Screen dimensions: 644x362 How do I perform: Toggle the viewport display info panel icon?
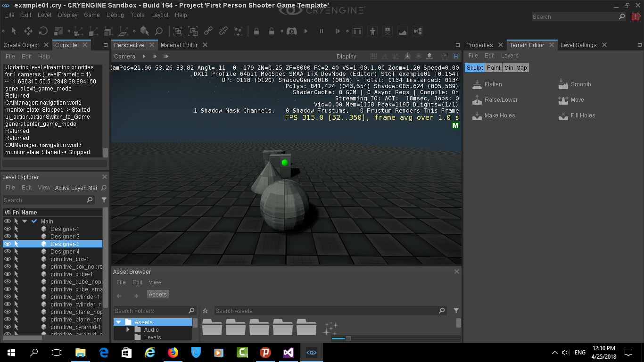click(445, 56)
